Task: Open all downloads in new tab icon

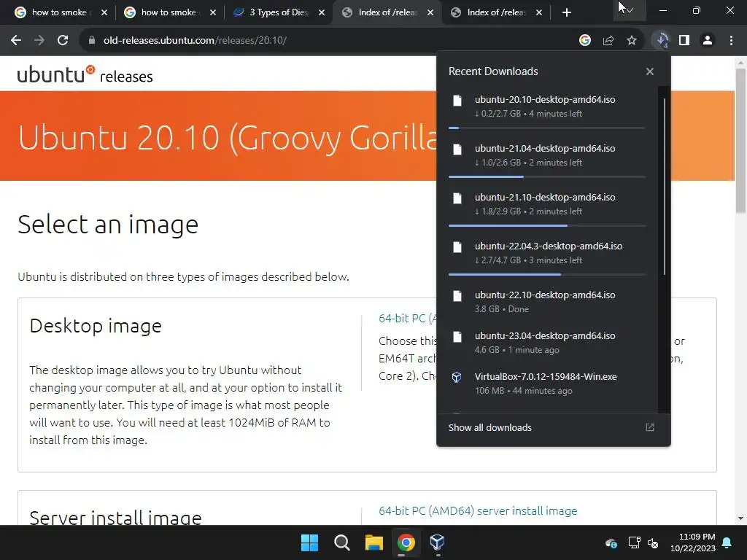Action: [650, 427]
